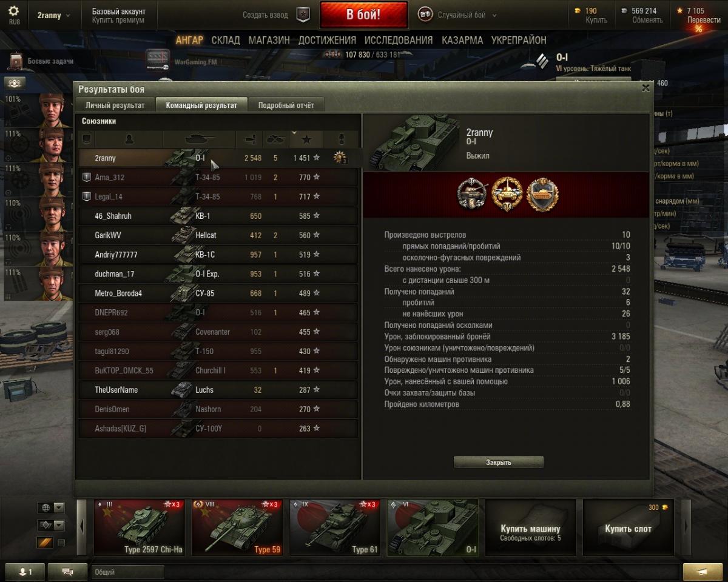Open the chat channels icon button

coord(67,572)
